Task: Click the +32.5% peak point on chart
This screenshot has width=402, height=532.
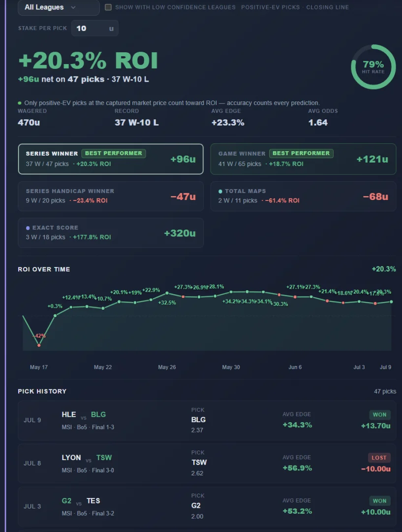Action: pos(167,293)
